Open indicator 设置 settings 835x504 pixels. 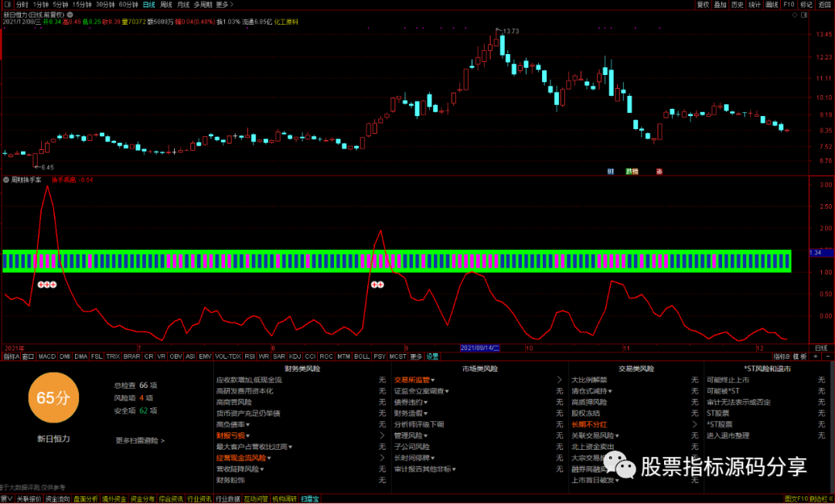pos(432,356)
